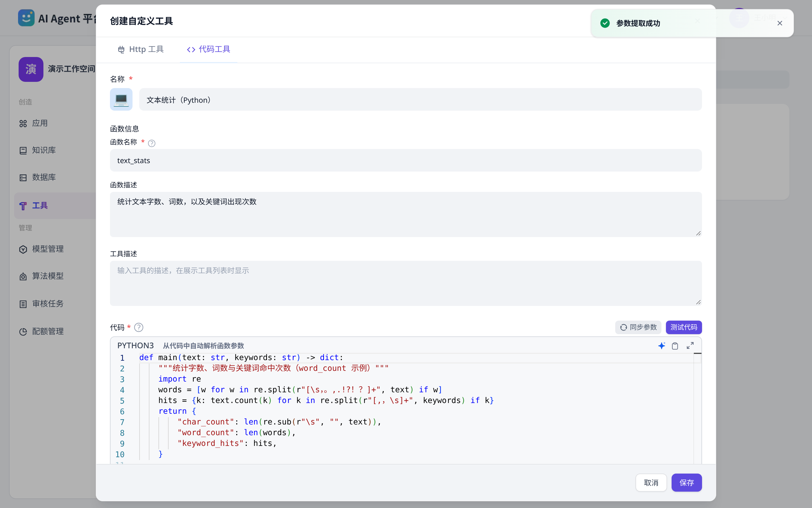Screen dimensions: 812x508
Task: Click into the 工具描述 textarea
Action: pyautogui.click(x=406, y=283)
